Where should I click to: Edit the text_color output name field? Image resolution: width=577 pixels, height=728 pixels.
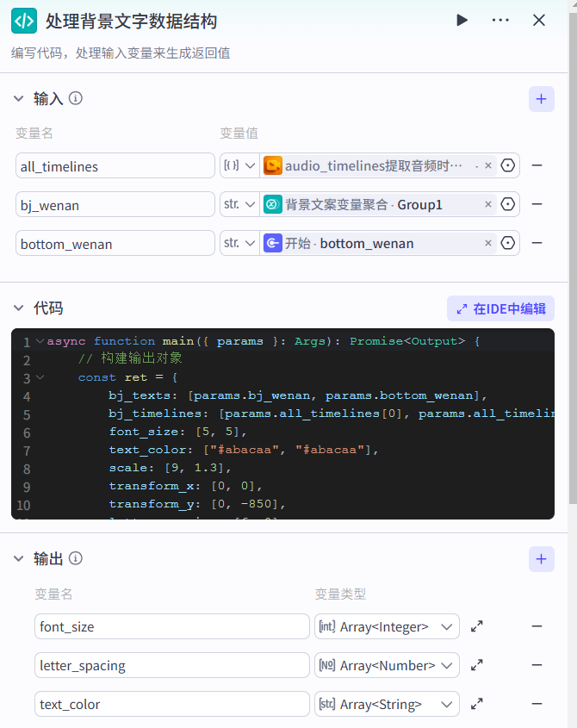[171, 704]
